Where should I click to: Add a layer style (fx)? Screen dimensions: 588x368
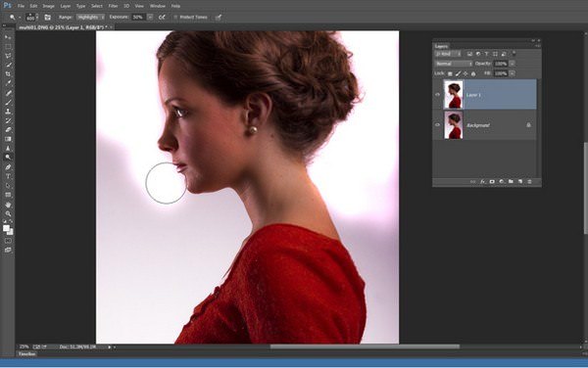(482, 182)
